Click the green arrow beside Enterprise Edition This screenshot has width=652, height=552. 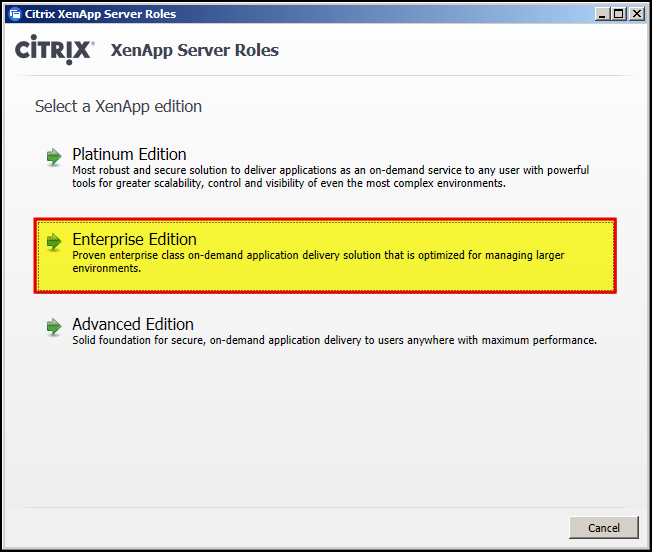[x=54, y=241]
